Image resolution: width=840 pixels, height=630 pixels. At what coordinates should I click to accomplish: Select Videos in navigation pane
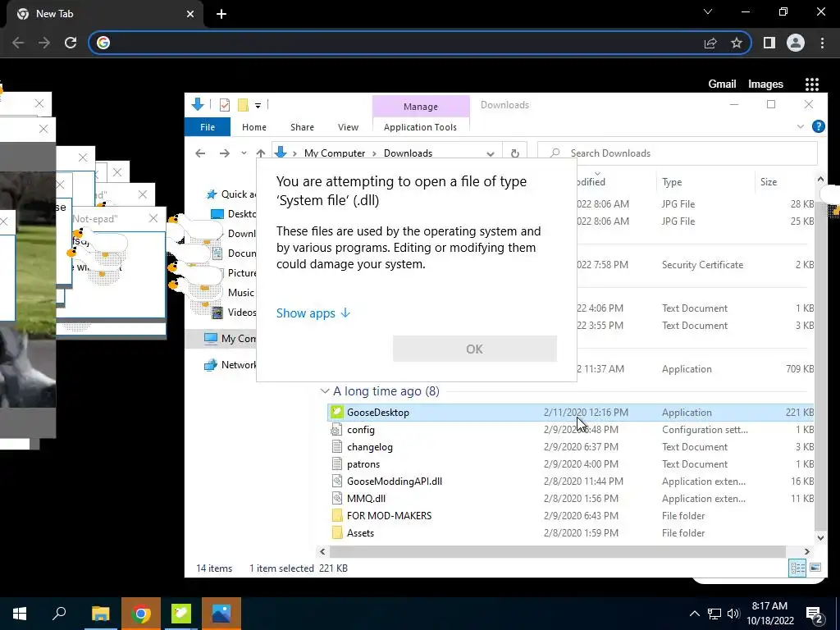(234, 313)
